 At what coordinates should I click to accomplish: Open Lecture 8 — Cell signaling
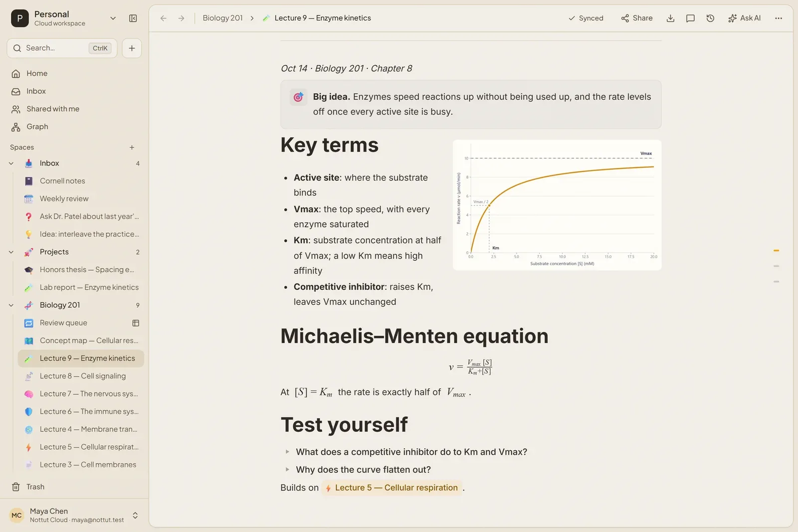click(x=81, y=376)
